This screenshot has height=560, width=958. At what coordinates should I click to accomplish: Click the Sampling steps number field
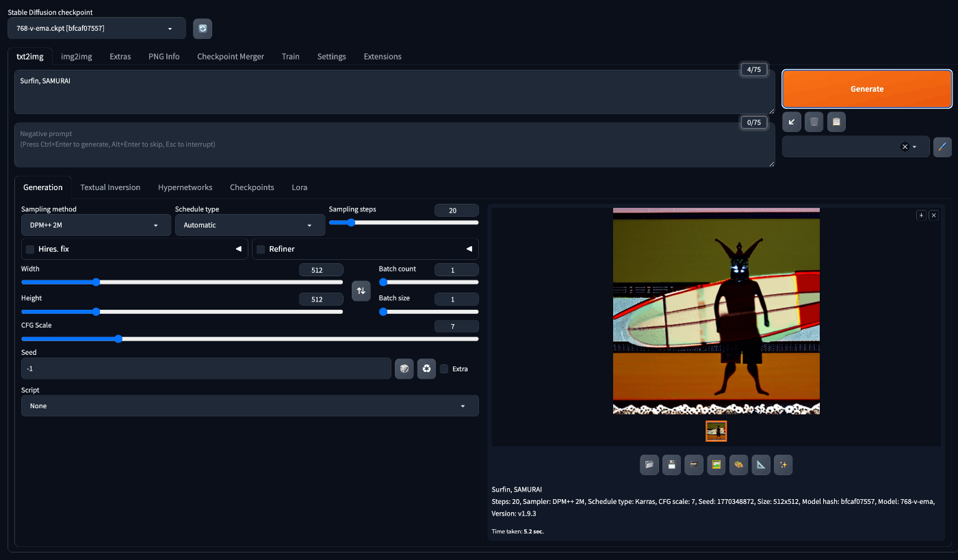[x=456, y=211]
